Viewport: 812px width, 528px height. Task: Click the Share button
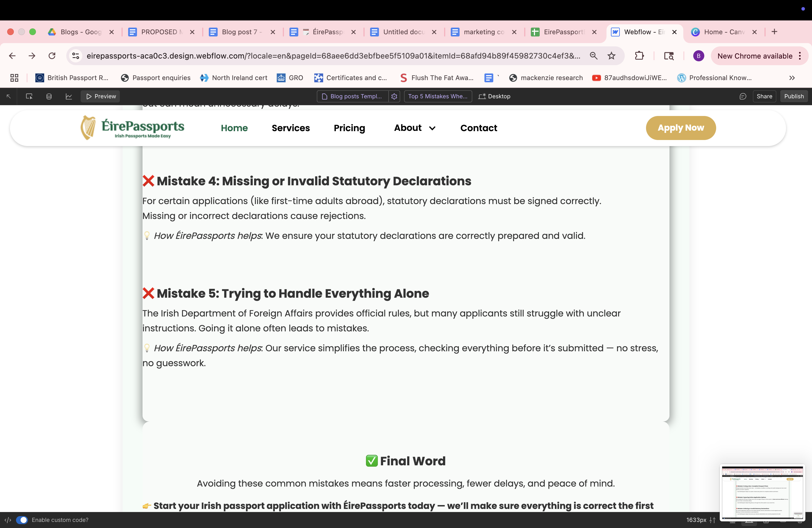(764, 97)
